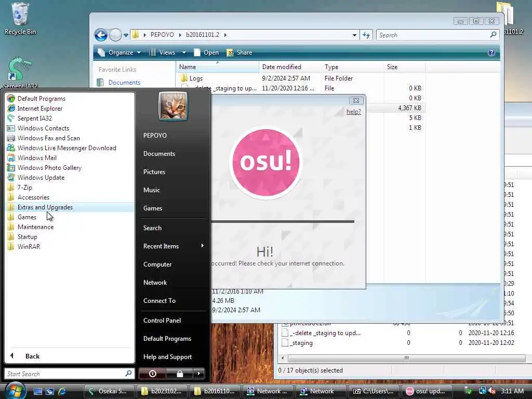Open Control Panel from Start menu
Viewport: 532px width, 399px height.
pos(162,321)
